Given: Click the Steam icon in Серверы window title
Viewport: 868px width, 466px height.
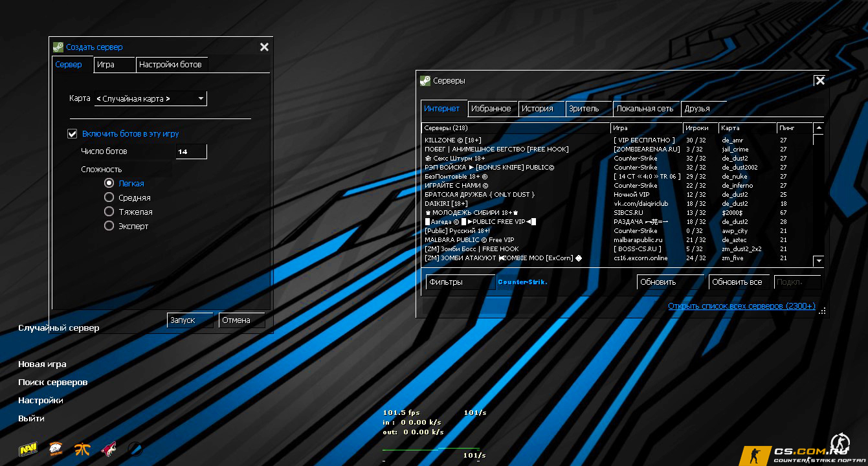Looking at the screenshot, I should (x=425, y=81).
